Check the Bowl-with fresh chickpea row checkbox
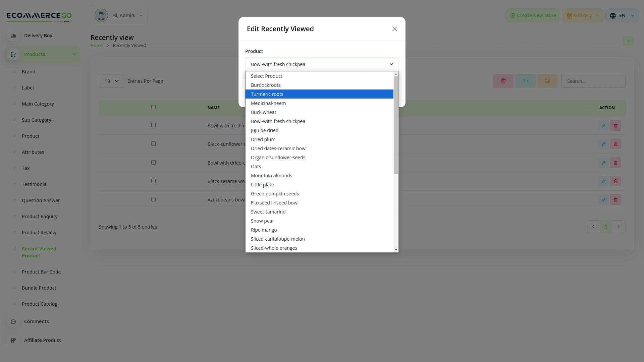 154,125
